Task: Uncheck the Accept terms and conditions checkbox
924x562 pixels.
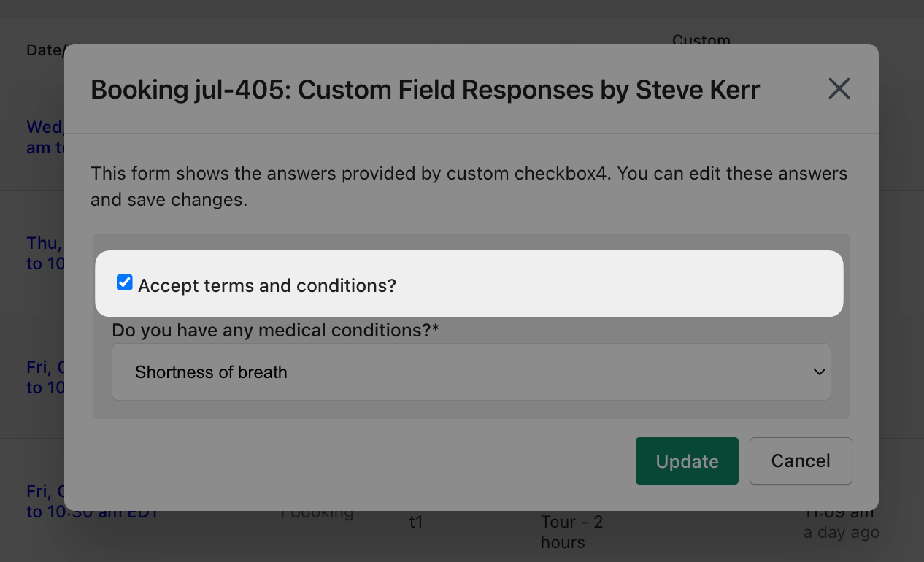Action: tap(125, 283)
